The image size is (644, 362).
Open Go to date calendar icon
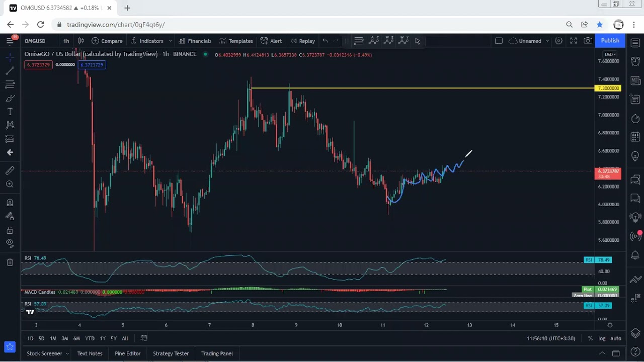pos(144,338)
